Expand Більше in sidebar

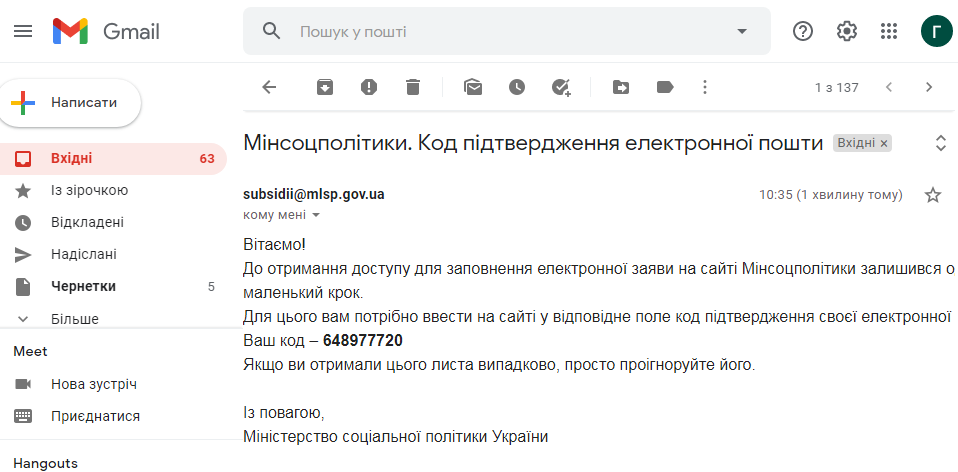click(75, 319)
